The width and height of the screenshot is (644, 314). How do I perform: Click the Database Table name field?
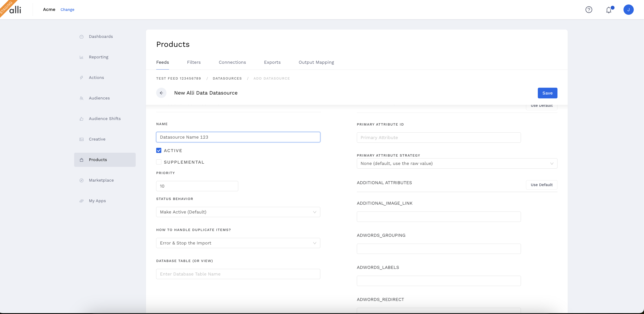pos(238,274)
